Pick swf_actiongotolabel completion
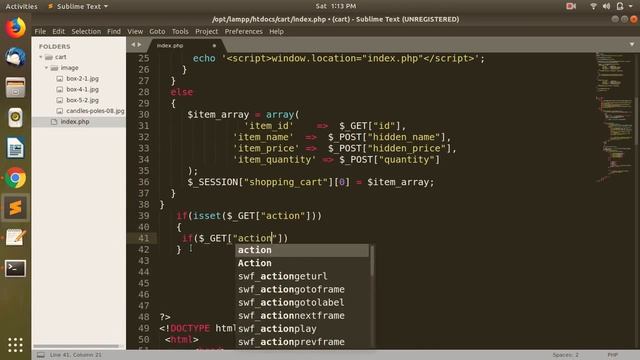The height and width of the screenshot is (360, 640). point(302,302)
